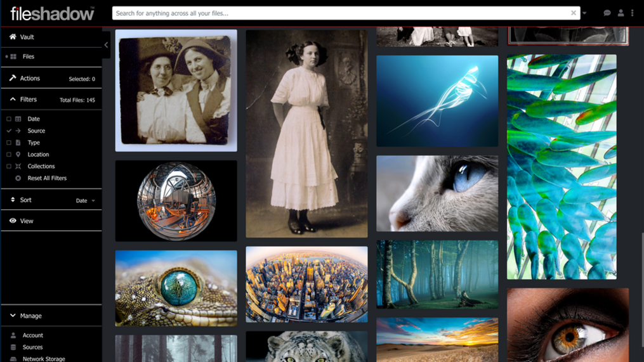644x362 pixels.
Task: Open the three-dot more options menu
Action: (633, 13)
